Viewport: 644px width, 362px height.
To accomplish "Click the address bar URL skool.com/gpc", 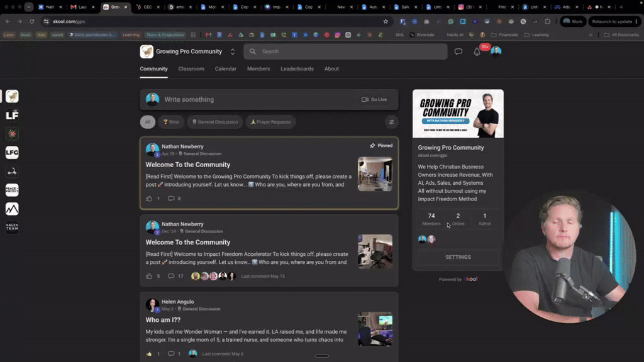I will [69, 21].
